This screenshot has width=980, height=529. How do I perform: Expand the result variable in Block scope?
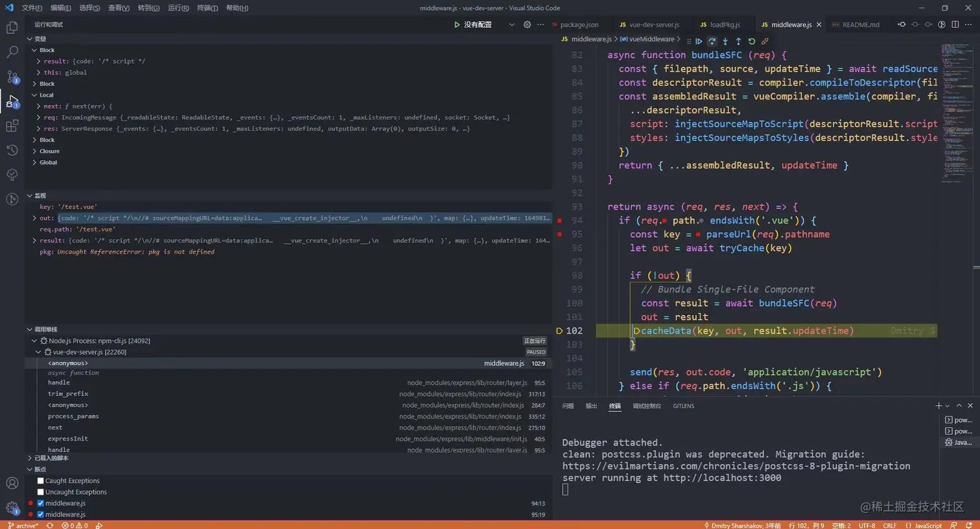click(x=38, y=61)
